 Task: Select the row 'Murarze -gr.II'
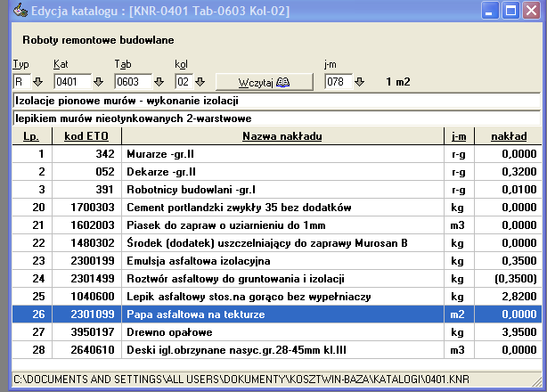point(277,154)
